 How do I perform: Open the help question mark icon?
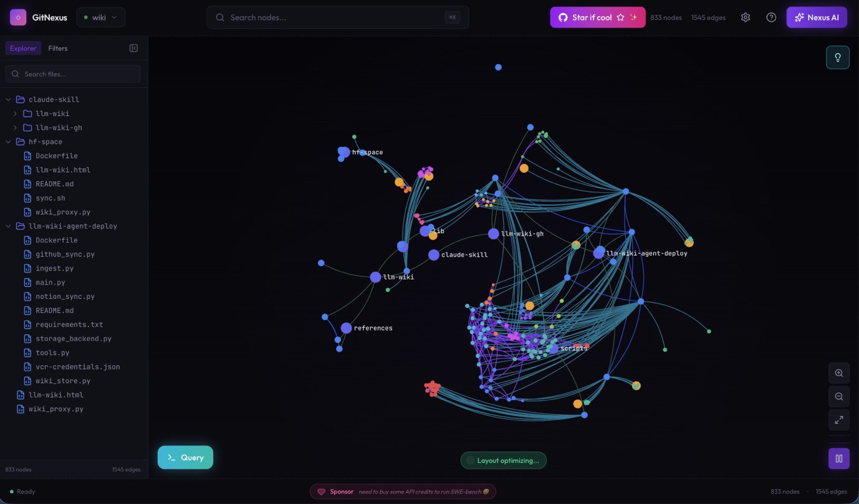[x=771, y=17]
